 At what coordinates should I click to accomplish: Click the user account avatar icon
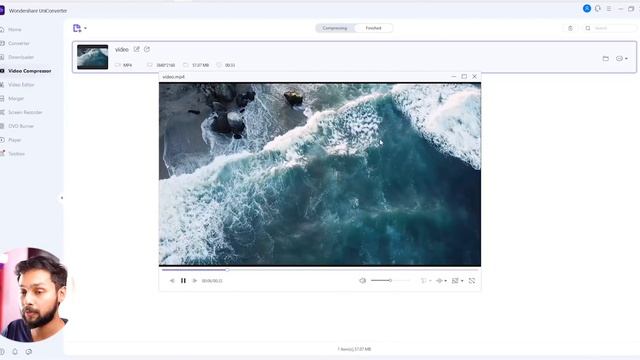click(x=587, y=9)
